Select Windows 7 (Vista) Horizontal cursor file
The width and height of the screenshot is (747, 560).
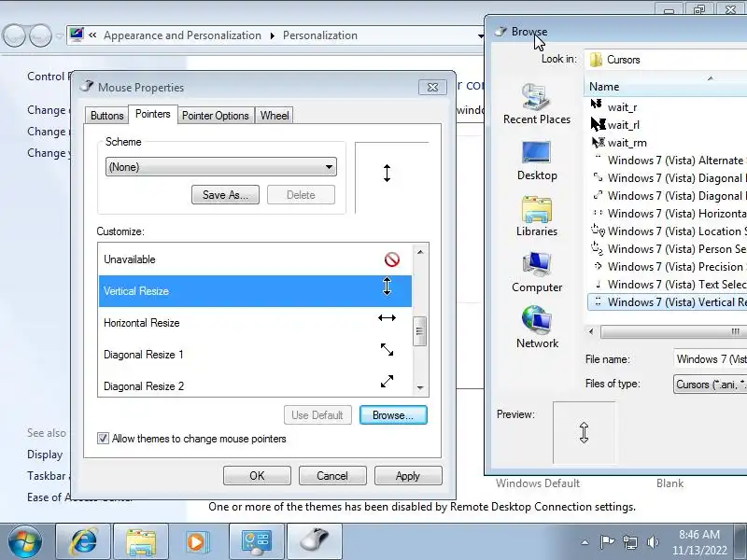pyautogui.click(x=668, y=214)
